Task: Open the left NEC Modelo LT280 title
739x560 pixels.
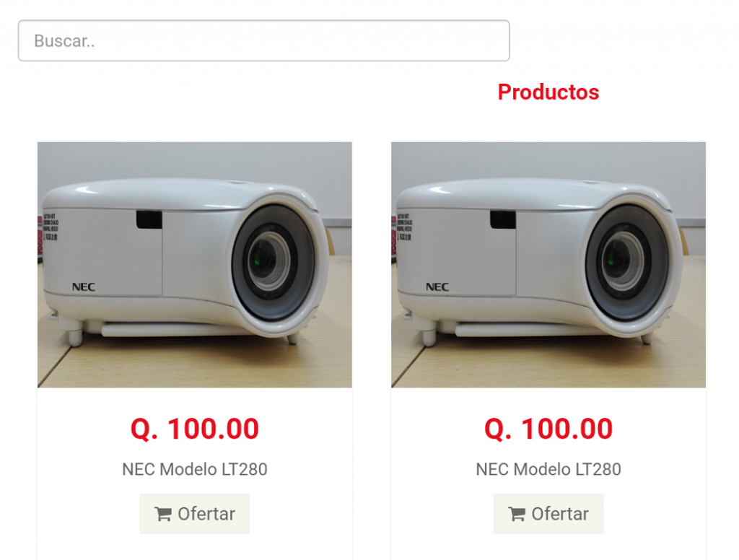Action: click(195, 470)
